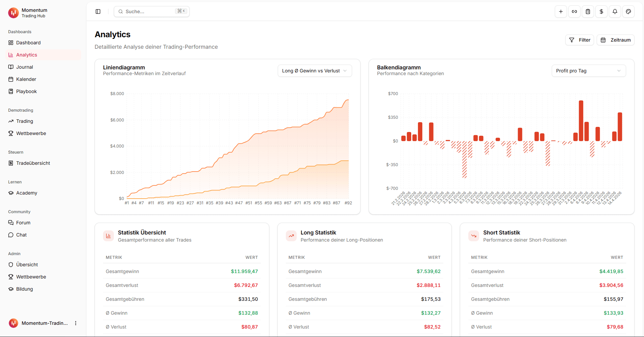Navigate to Trading under Demotrading
Image resolution: width=644 pixels, height=337 pixels.
43,121
